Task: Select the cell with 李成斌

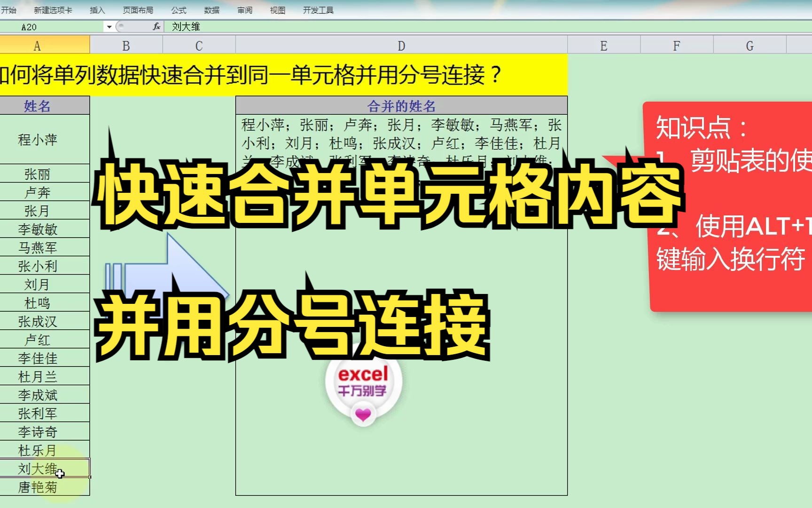Action: tap(45, 395)
